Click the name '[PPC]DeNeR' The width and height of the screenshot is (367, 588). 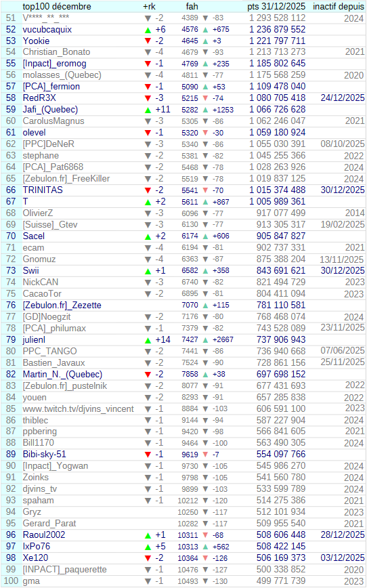click(x=48, y=144)
